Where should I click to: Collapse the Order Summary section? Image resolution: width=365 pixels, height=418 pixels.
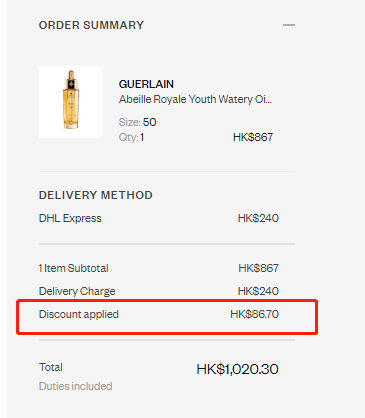tap(289, 25)
